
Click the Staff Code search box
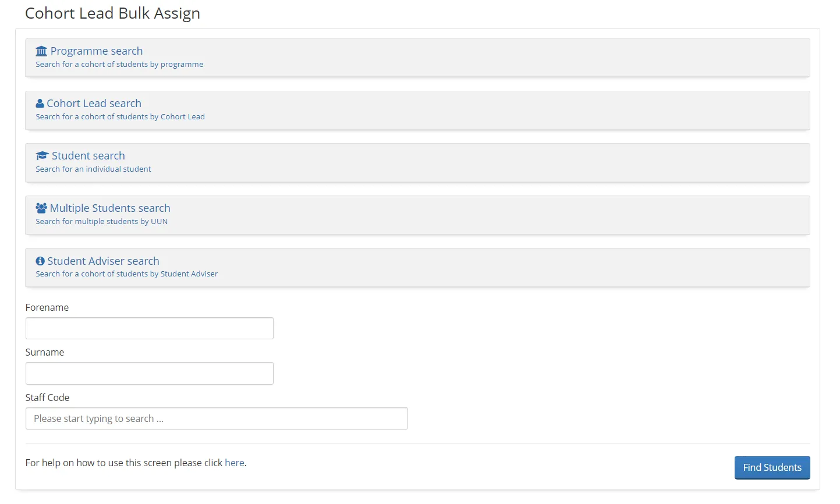pyautogui.click(x=216, y=418)
